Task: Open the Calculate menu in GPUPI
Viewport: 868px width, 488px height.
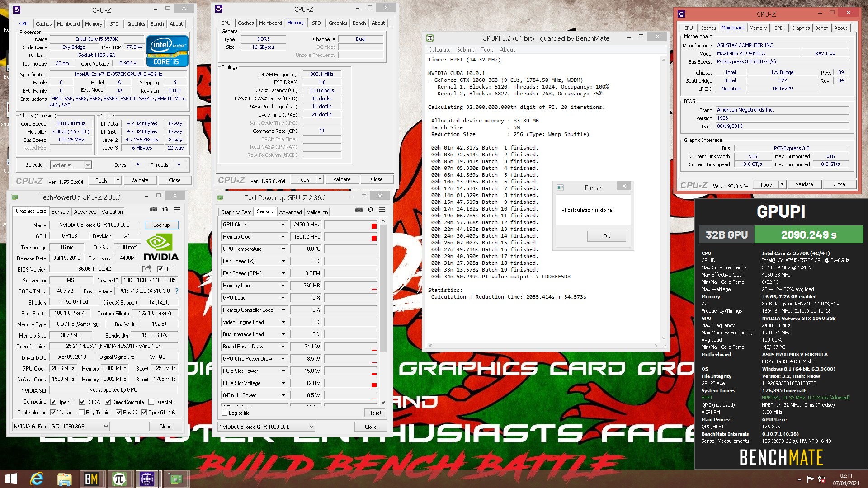Action: tap(439, 50)
